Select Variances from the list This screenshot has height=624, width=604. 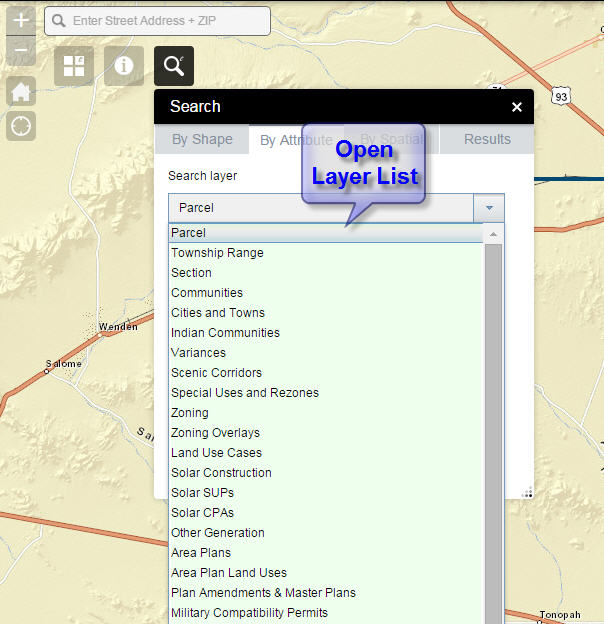[325, 353]
